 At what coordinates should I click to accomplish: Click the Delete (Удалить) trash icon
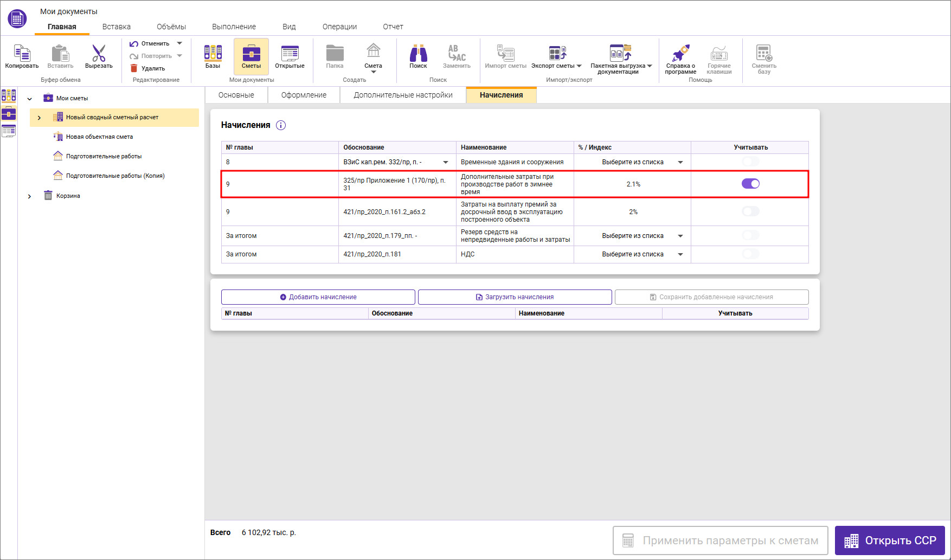(x=134, y=68)
